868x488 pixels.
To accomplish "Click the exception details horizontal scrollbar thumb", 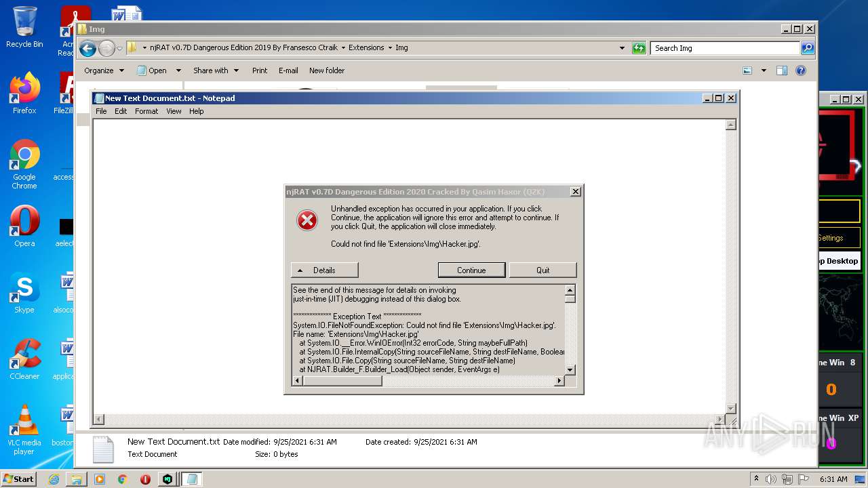I will pos(342,381).
